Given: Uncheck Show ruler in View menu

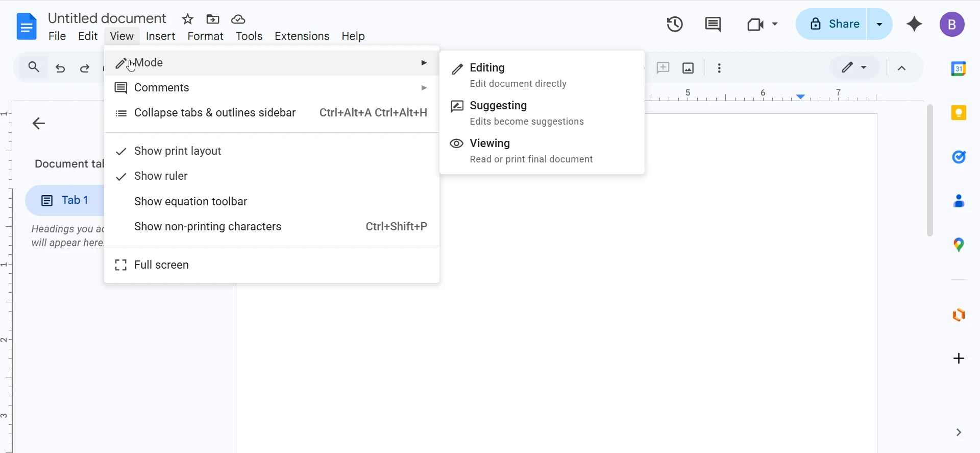Looking at the screenshot, I should (161, 176).
